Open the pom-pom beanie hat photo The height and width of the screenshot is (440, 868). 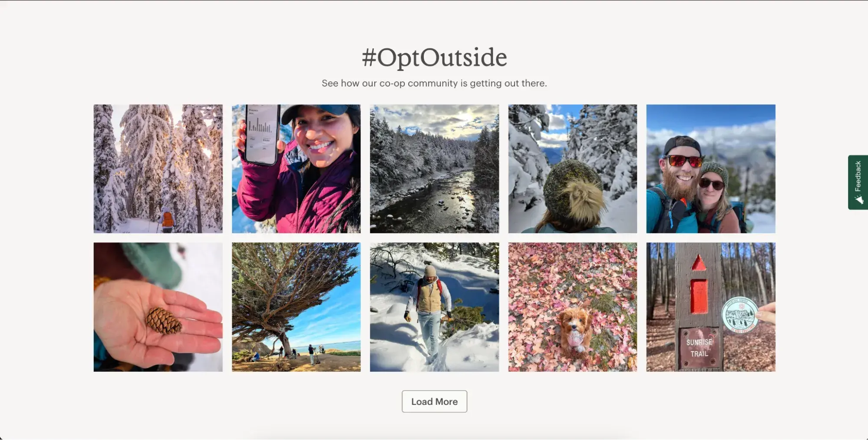pos(572,169)
